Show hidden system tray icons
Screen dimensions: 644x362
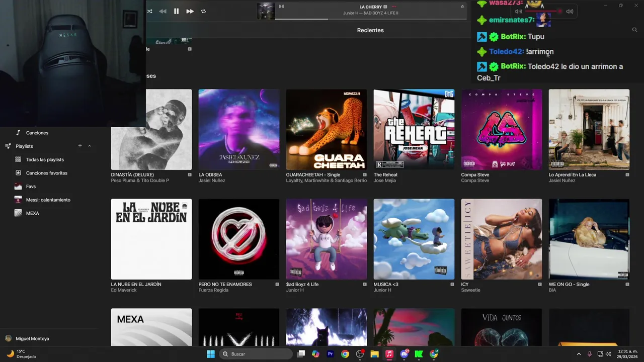pos(579,354)
